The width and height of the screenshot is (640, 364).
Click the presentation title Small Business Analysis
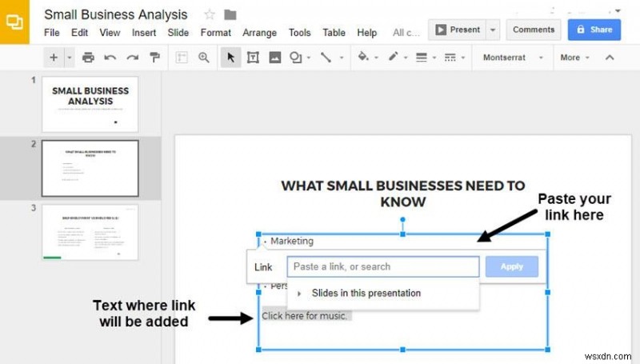(115, 14)
